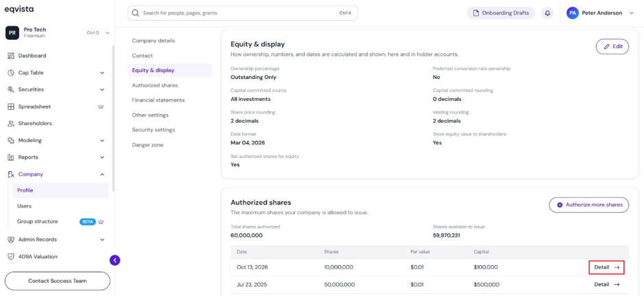Image resolution: width=644 pixels, height=296 pixels.
Task: Click the search input field
Action: (x=242, y=13)
